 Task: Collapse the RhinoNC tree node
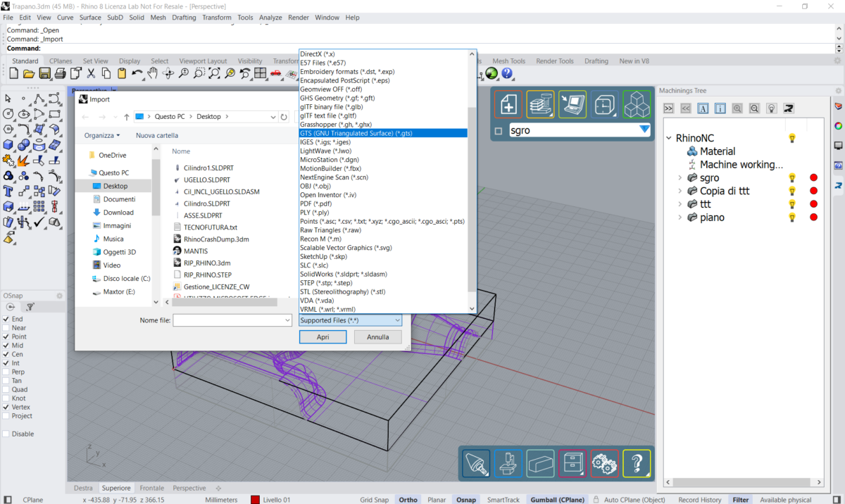669,139
